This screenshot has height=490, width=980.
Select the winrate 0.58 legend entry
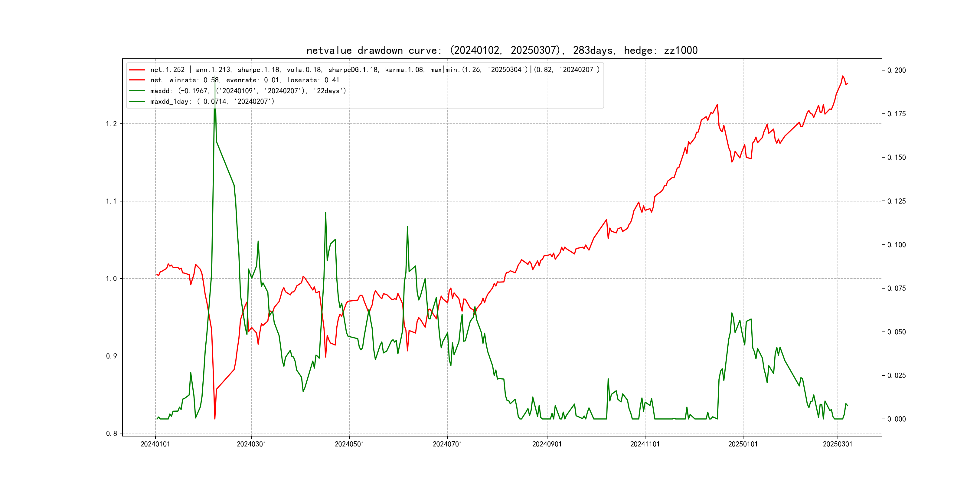[245, 80]
